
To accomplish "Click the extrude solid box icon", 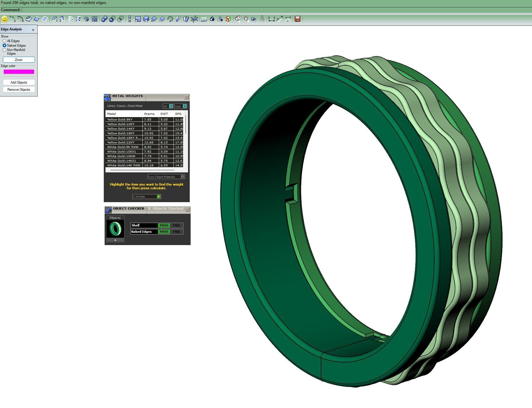I will (x=146, y=19).
